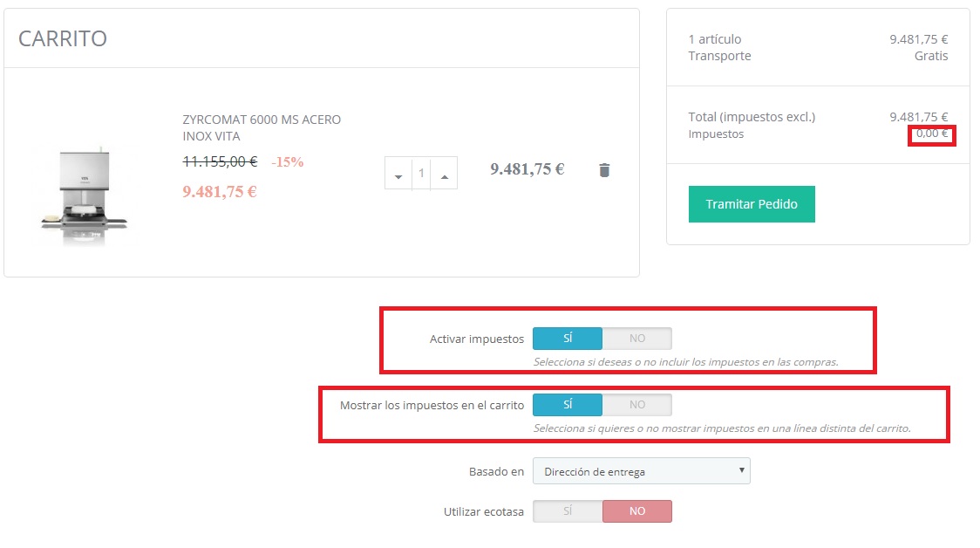This screenshot has height=548, width=980.
Task: Click the CARRITO heading
Action: 63,38
